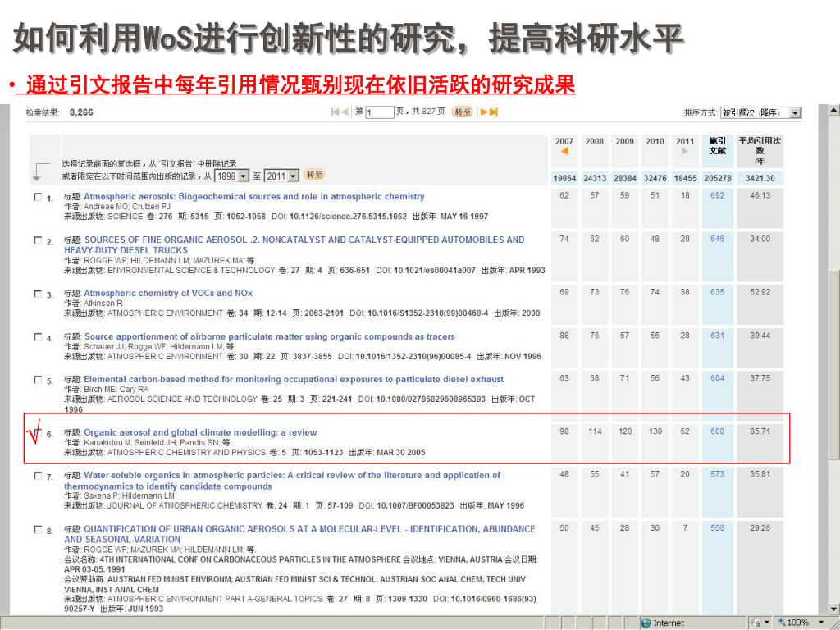
Task: Open the end year 2011 dropdown
Action: (x=282, y=176)
